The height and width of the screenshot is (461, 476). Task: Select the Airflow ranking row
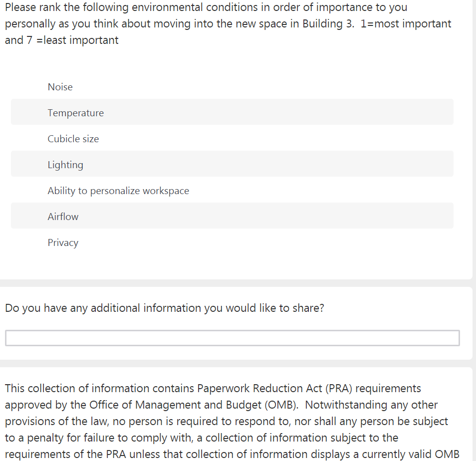point(63,217)
